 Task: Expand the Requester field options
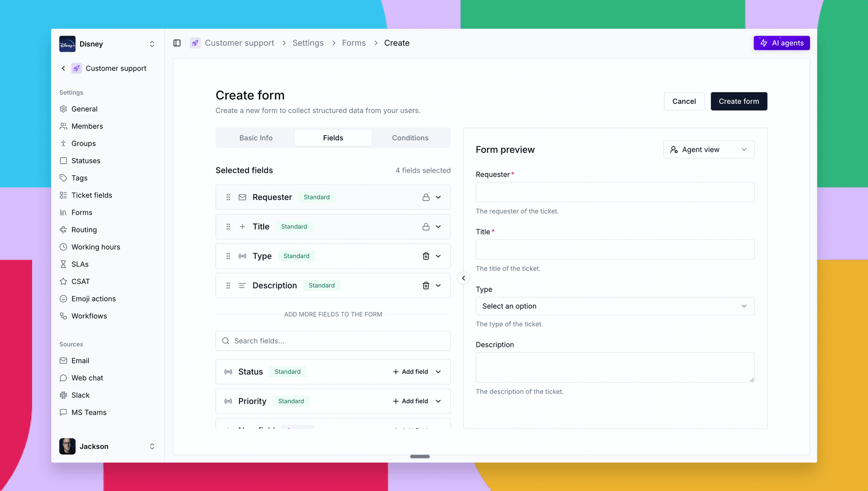click(439, 197)
